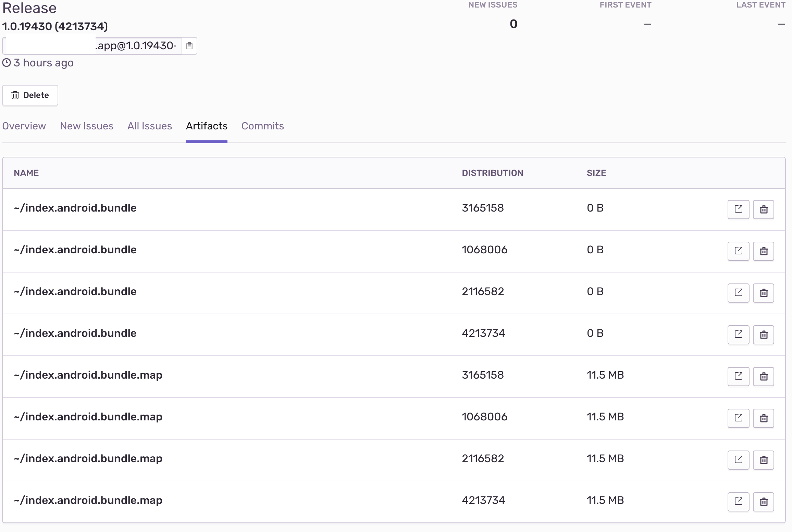This screenshot has height=532, width=792.
Task: Switch to the New Issues tab
Action: click(87, 126)
